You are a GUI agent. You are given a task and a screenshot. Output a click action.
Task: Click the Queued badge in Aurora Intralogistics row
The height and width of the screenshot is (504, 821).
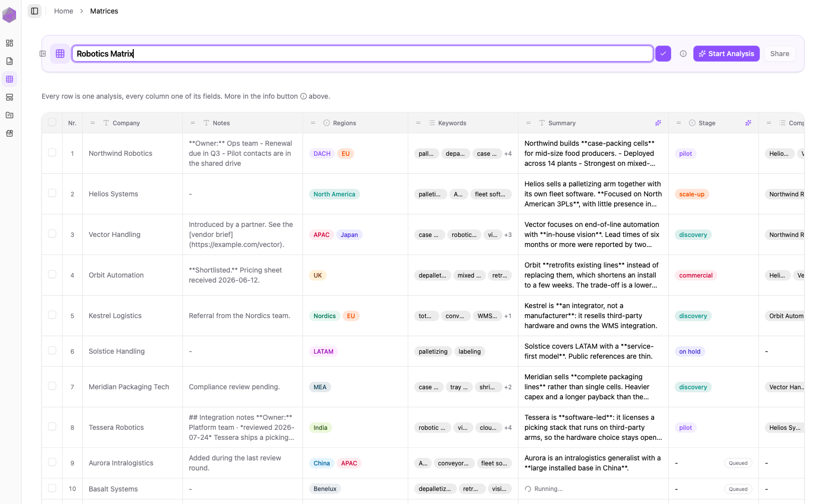[x=738, y=463]
